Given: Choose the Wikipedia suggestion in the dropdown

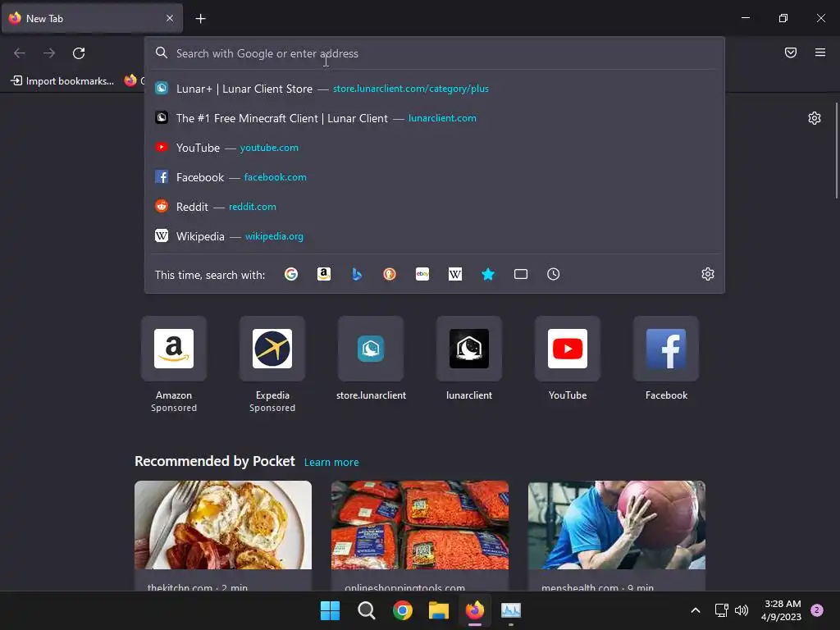Looking at the screenshot, I should click(x=435, y=235).
